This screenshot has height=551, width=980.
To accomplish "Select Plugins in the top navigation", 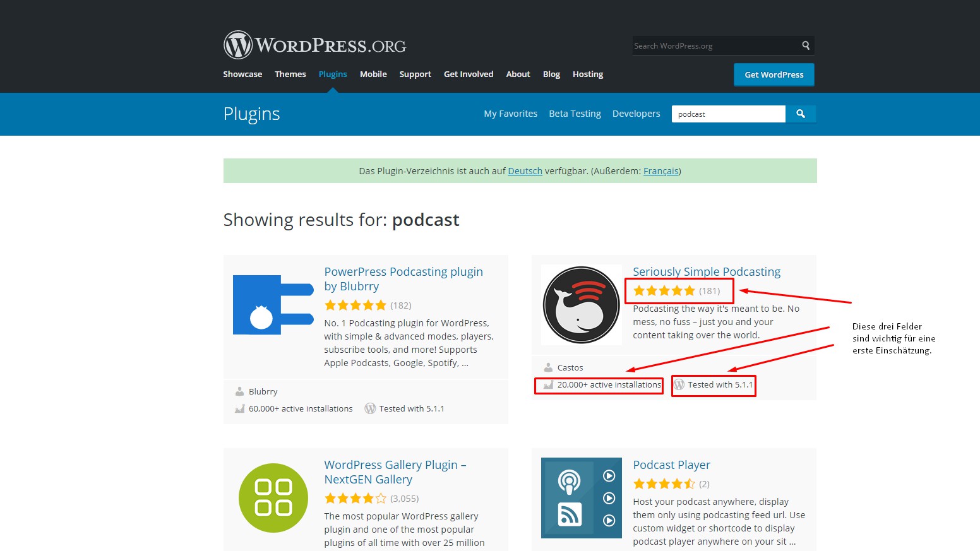I will click(x=333, y=74).
